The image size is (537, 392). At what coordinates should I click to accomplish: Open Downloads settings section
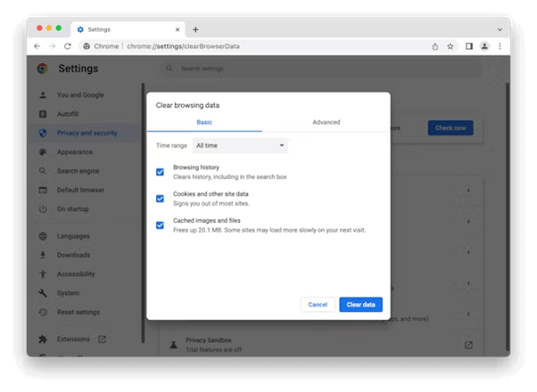(x=74, y=255)
